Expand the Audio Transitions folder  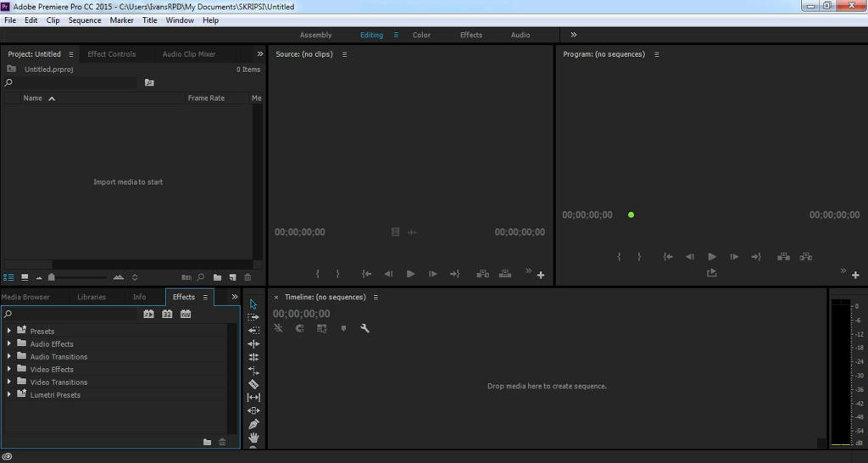point(8,356)
